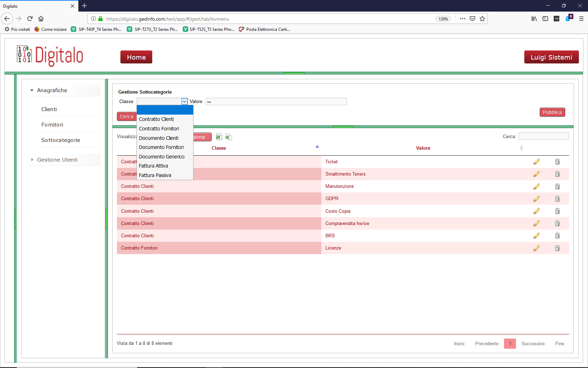Delete the BRS row

(x=557, y=236)
